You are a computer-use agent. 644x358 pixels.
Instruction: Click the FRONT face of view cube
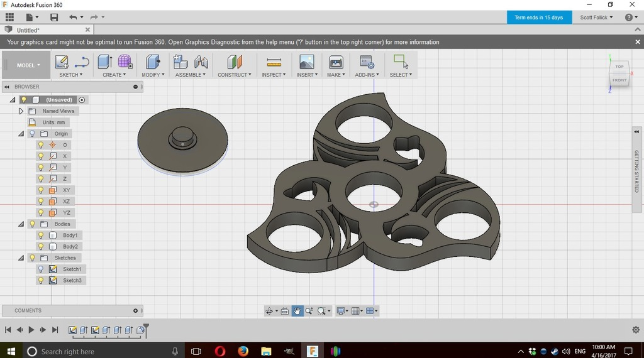[x=619, y=80]
